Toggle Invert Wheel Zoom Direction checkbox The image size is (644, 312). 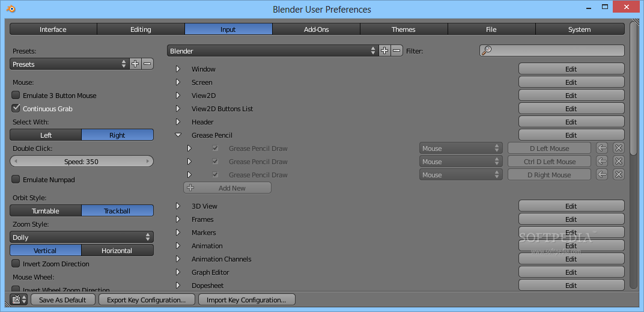pos(16,289)
